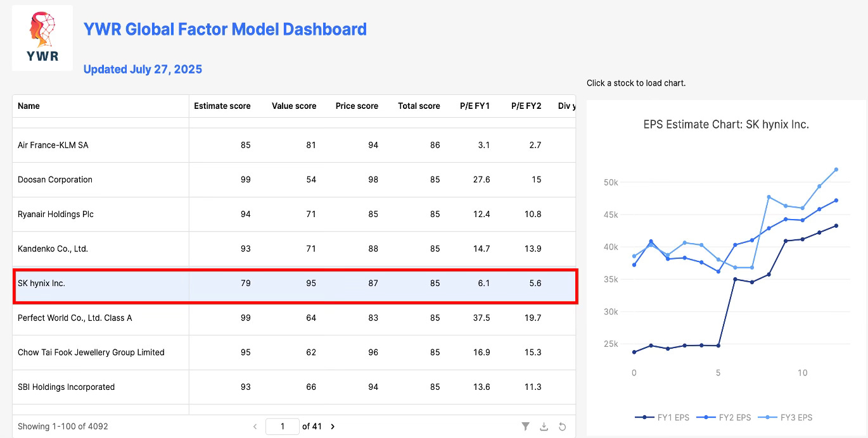Click SBI Holdings P/E FY2 value 11.3
Viewport: 868px width, 438px height.
533,387
